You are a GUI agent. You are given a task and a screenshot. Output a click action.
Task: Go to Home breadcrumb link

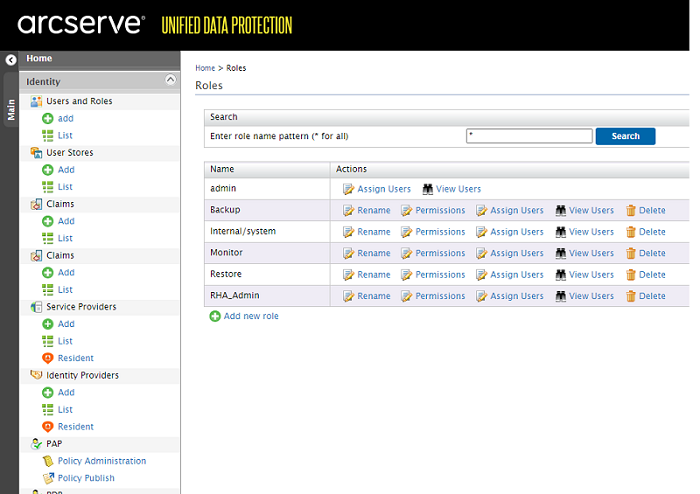point(205,68)
